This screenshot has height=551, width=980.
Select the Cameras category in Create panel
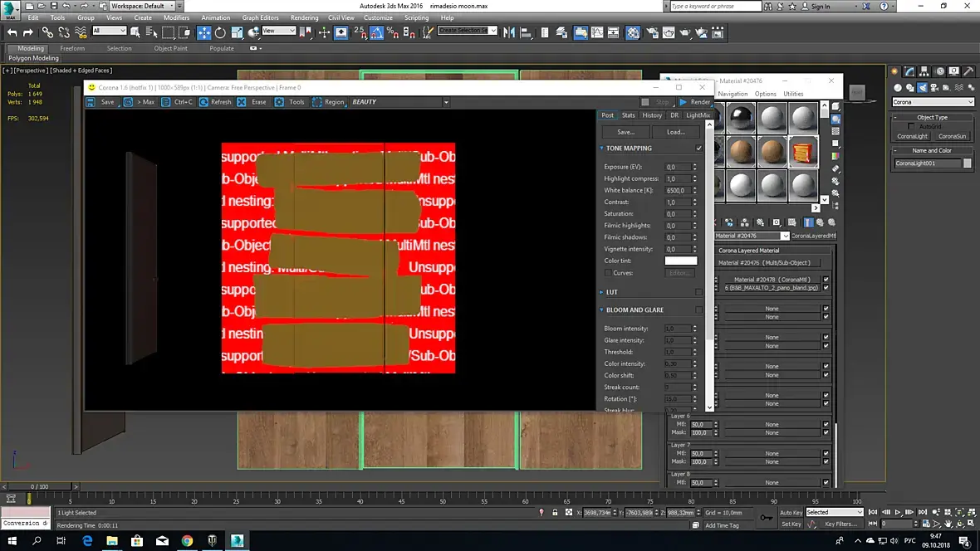[x=934, y=87]
